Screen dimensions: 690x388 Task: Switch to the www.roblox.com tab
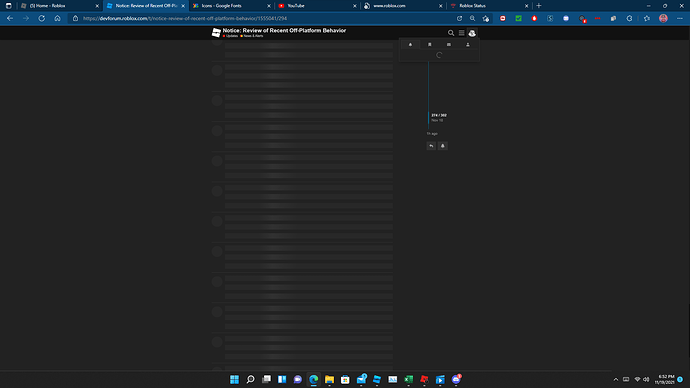tap(402, 6)
